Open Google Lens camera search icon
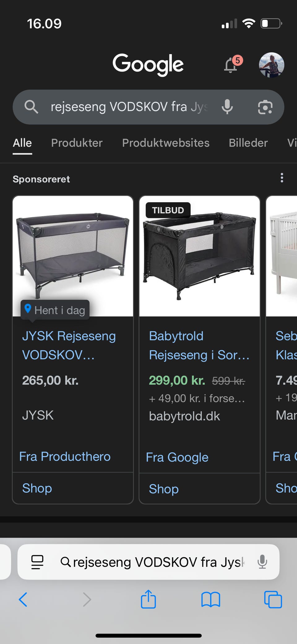The image size is (297, 644). point(265,107)
